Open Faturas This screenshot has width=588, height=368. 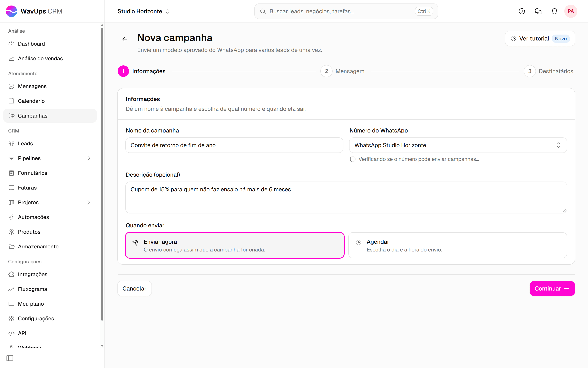pos(50,188)
